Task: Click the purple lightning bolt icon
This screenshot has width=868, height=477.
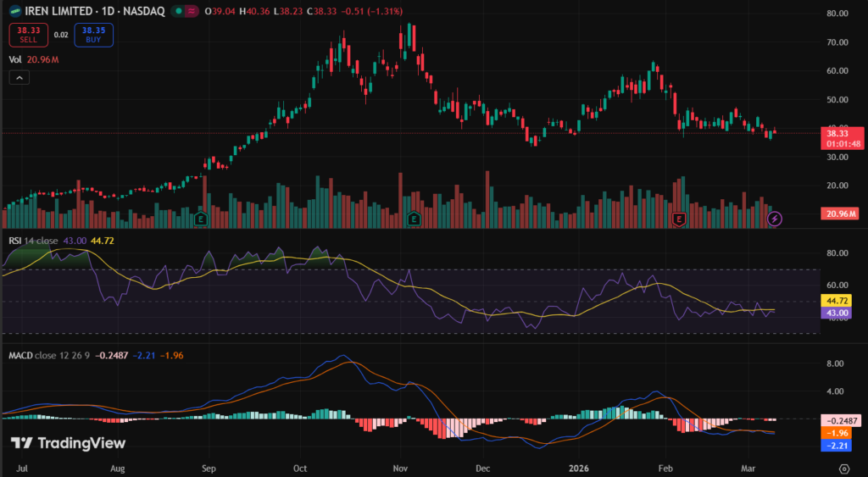Action: (x=774, y=219)
